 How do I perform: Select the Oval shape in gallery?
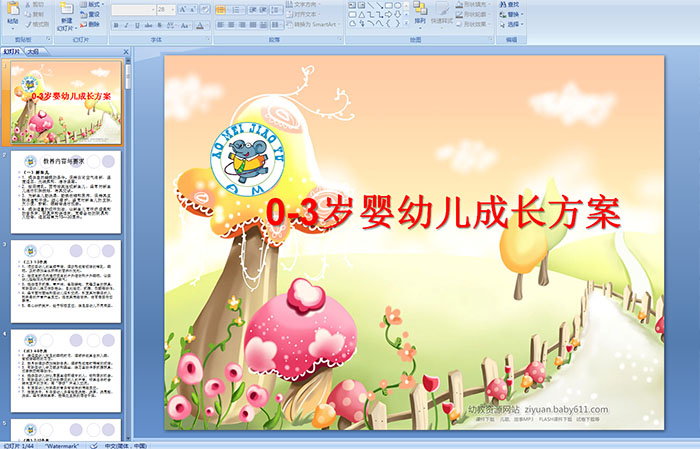coord(398,5)
